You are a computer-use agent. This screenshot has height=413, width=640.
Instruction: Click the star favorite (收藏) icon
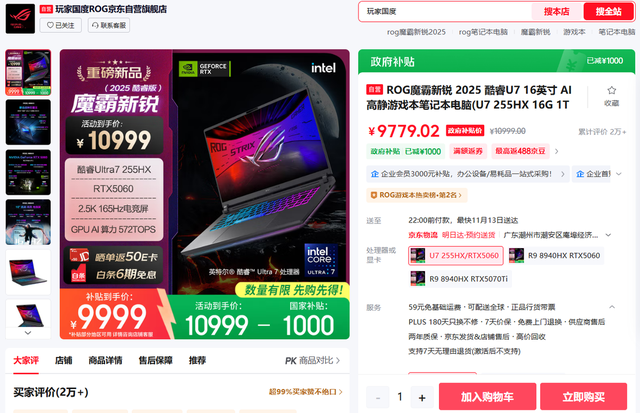tap(611, 91)
